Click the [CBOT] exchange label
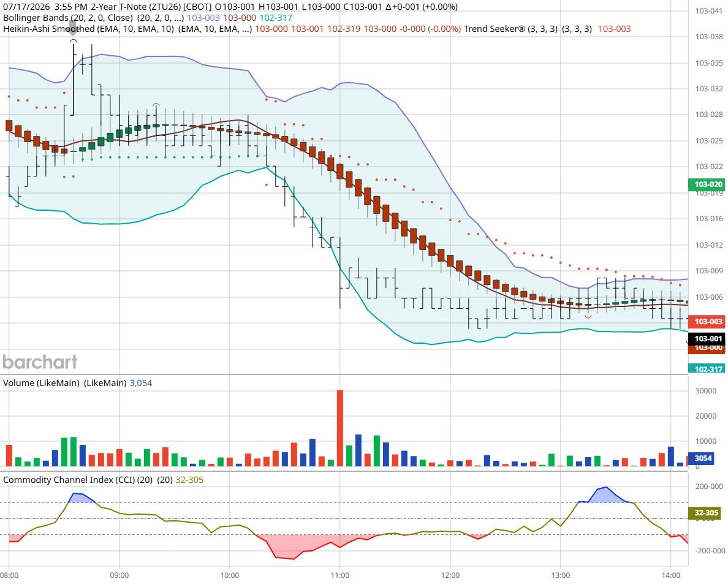728x584 pixels. (x=197, y=7)
